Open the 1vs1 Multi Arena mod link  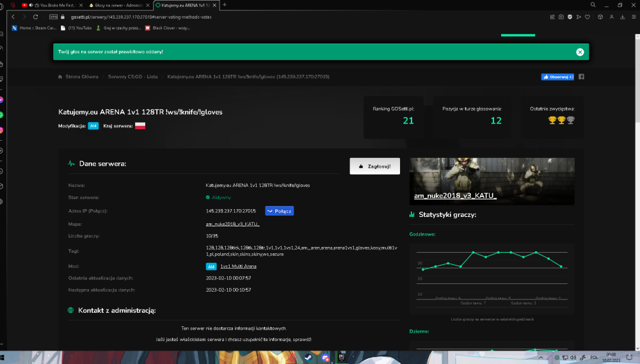click(238, 266)
